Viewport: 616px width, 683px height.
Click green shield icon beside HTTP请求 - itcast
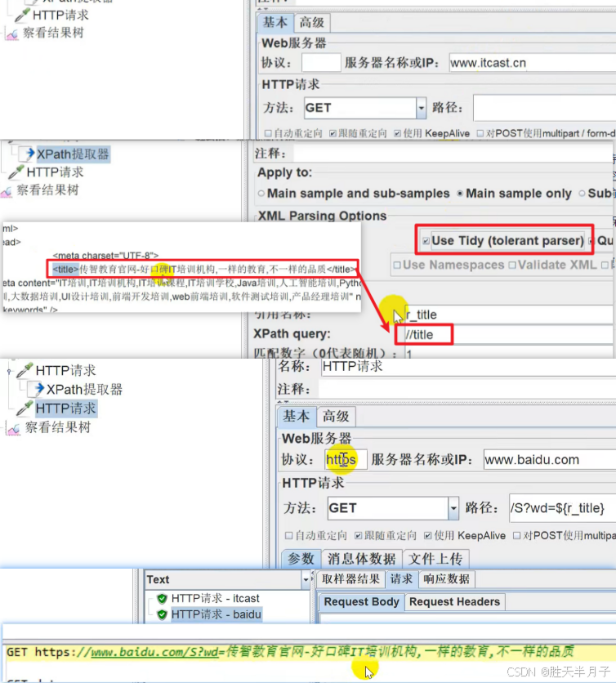point(162,598)
